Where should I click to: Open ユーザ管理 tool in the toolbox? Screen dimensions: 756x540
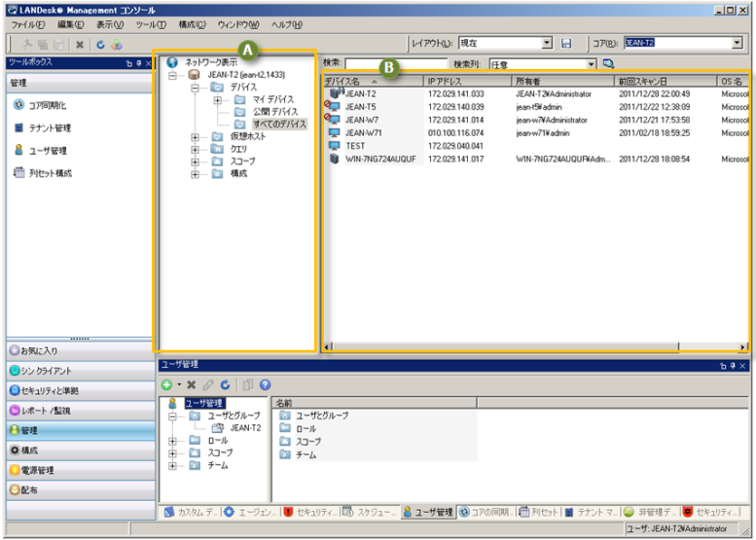[40, 151]
